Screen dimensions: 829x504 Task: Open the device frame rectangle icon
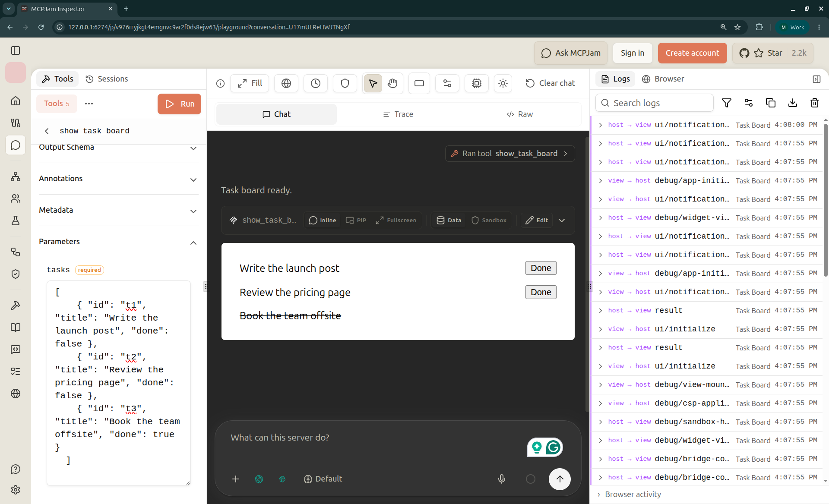[x=419, y=83]
